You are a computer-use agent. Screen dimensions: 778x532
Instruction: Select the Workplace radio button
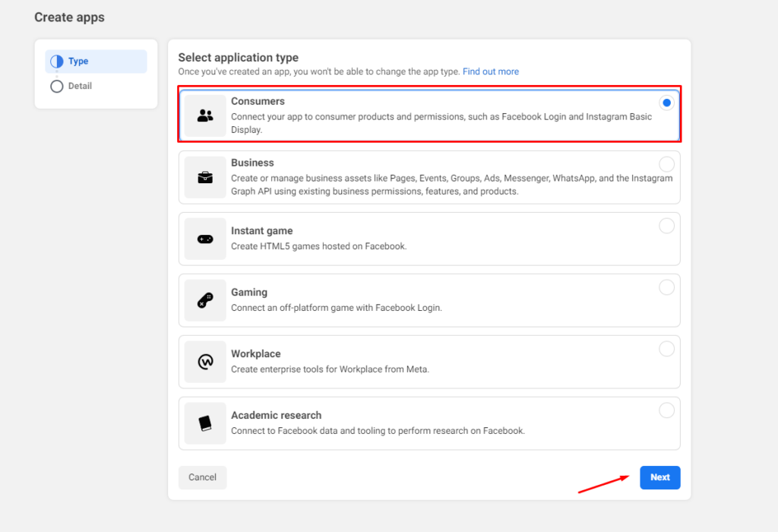666,348
